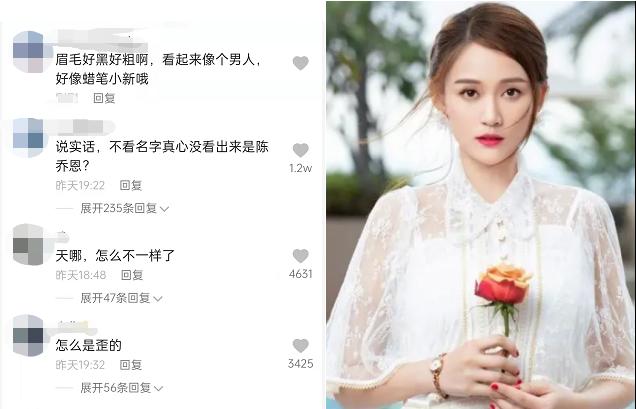Reply to comment posted 昨天19:32
This screenshot has height=409, width=636.
coord(131,365)
